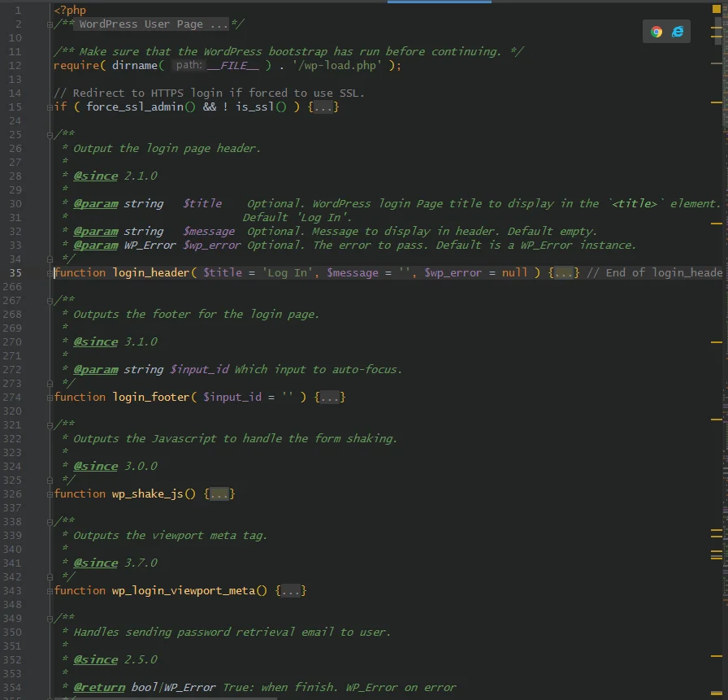
Task: Click the is_ssl() call on line 15
Action: click(261, 107)
